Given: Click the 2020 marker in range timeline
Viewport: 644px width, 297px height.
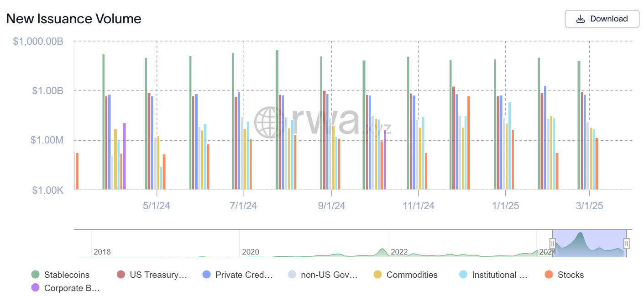Looking at the screenshot, I should [250, 252].
